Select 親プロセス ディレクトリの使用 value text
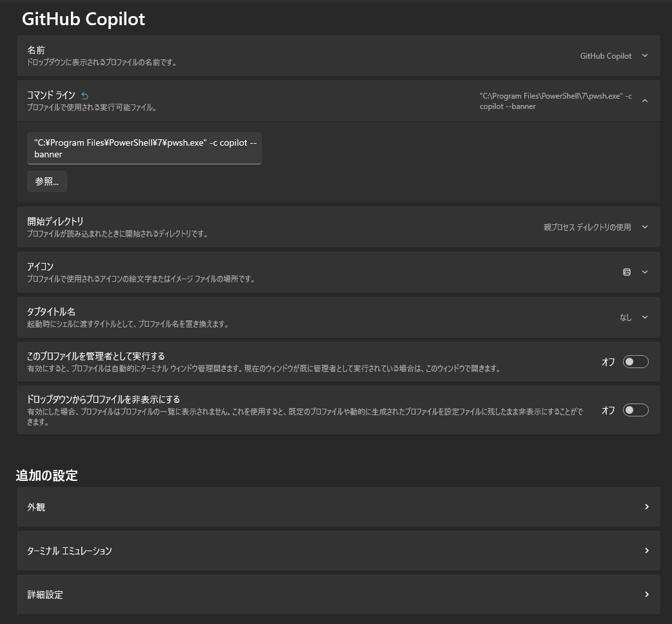672x624 pixels. click(x=587, y=227)
